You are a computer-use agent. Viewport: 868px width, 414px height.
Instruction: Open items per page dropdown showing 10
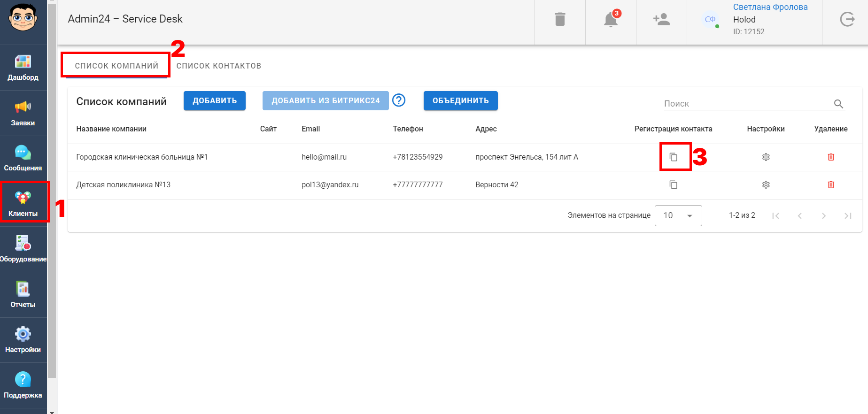coord(678,215)
